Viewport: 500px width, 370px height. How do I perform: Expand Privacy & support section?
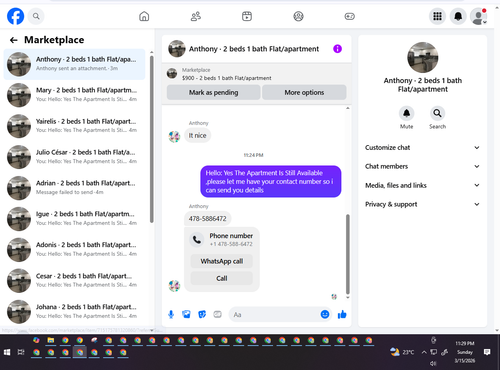[422, 204]
